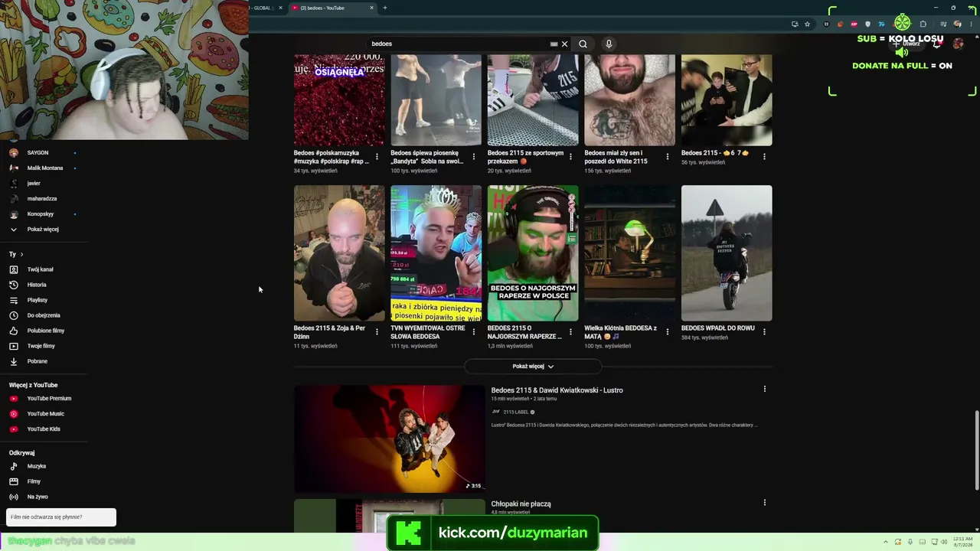Open Konopskyy channel avatar
This screenshot has height=551, width=980.
(14, 214)
